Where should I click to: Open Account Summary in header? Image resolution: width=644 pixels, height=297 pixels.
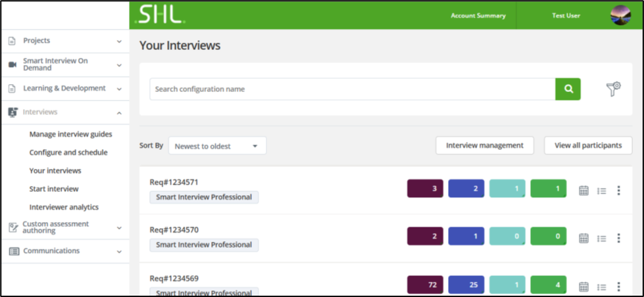tap(478, 15)
